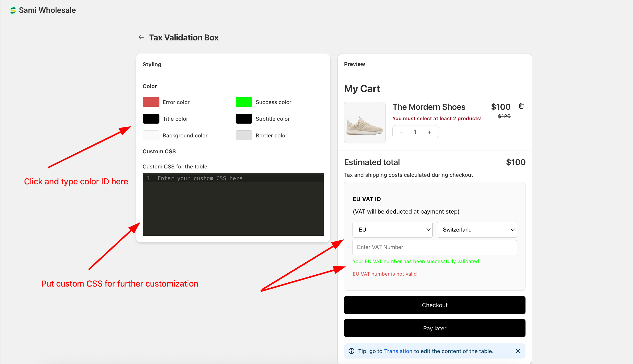Open the Subtitle color swatch

click(244, 119)
